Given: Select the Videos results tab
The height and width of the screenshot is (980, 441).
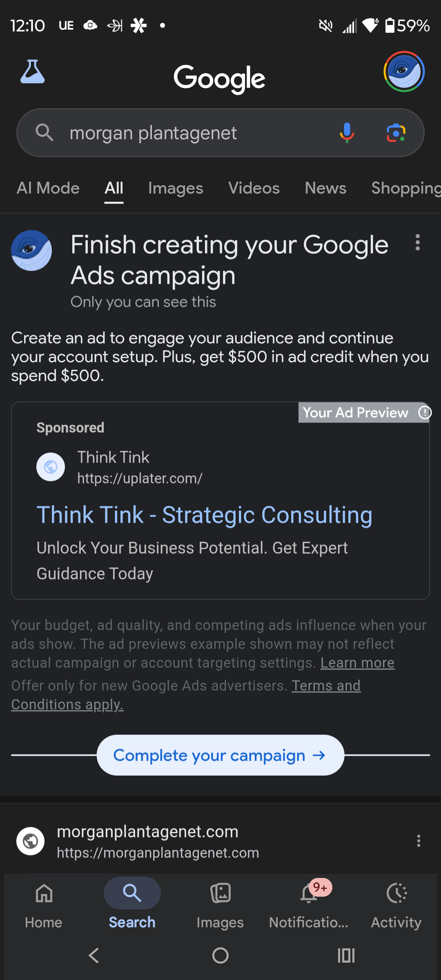Looking at the screenshot, I should [x=254, y=188].
